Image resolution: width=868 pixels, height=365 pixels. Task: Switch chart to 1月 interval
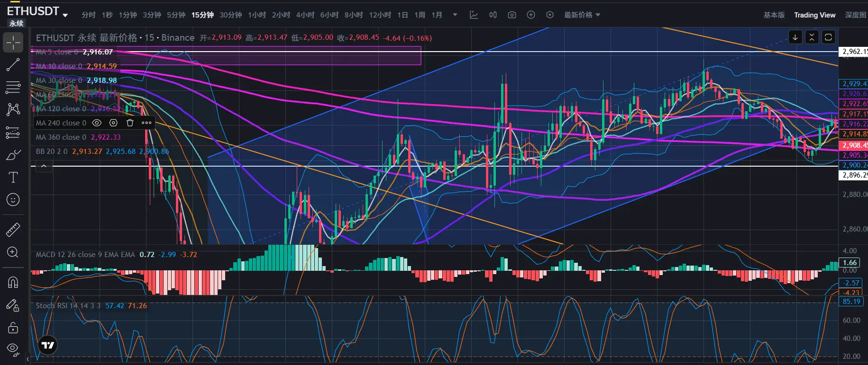point(437,15)
